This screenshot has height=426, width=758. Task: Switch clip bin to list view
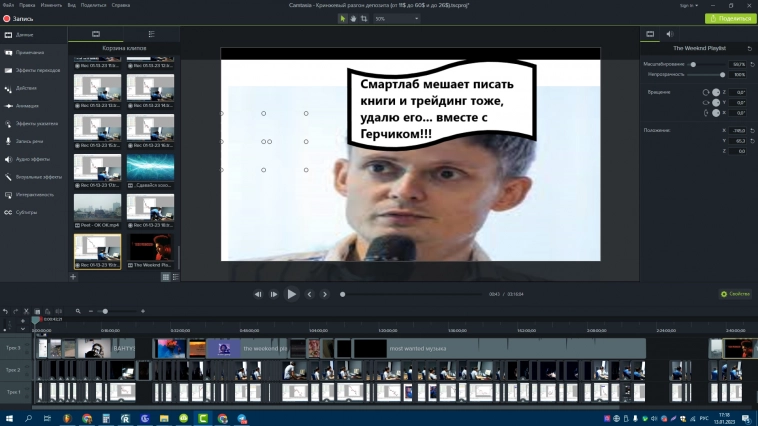(175, 277)
